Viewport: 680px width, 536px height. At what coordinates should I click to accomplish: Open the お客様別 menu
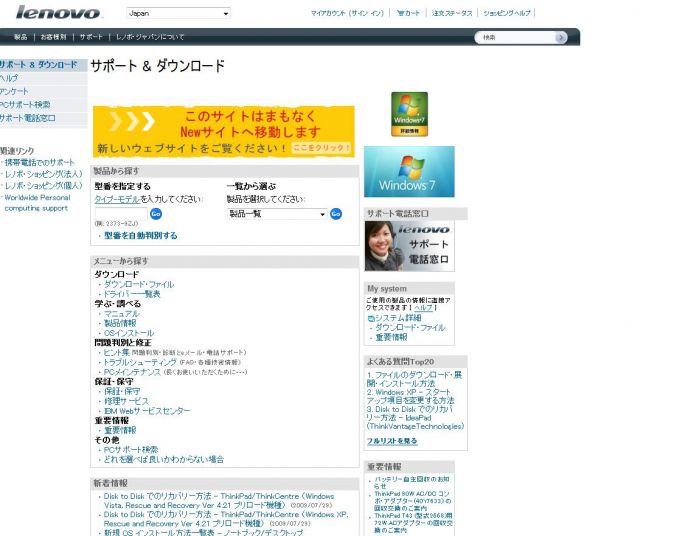[x=53, y=37]
